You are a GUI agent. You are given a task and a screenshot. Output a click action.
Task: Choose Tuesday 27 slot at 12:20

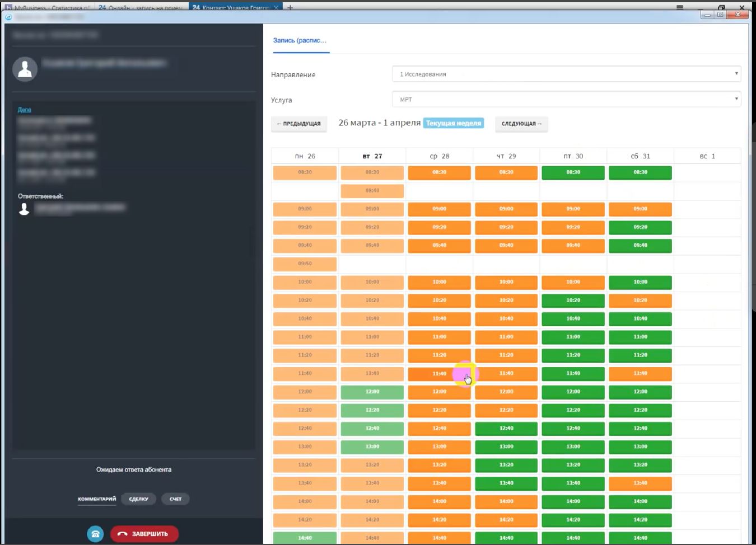pyautogui.click(x=372, y=410)
